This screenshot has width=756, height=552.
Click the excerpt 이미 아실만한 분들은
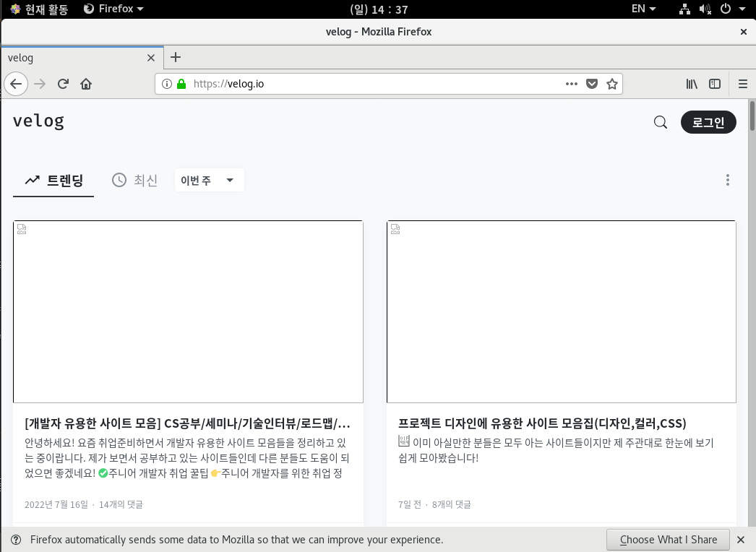[x=556, y=450]
